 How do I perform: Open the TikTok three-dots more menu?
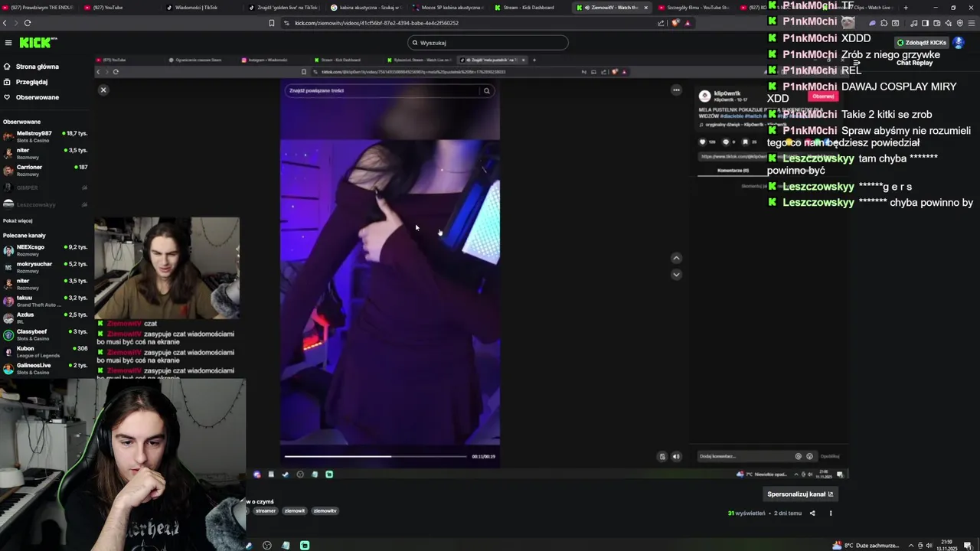click(x=676, y=90)
